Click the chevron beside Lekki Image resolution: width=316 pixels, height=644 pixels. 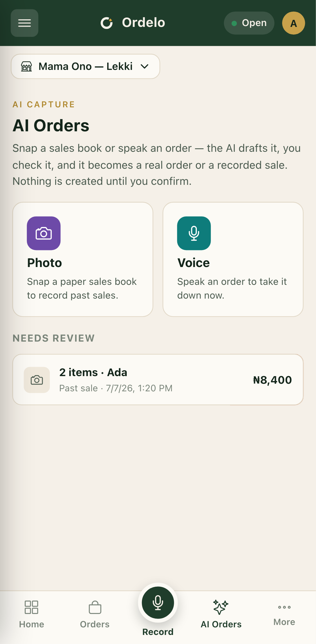145,66
